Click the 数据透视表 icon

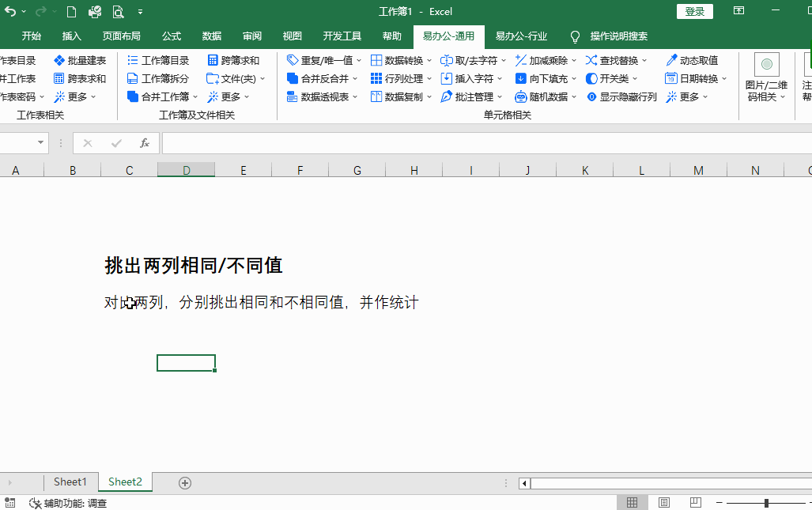point(292,96)
